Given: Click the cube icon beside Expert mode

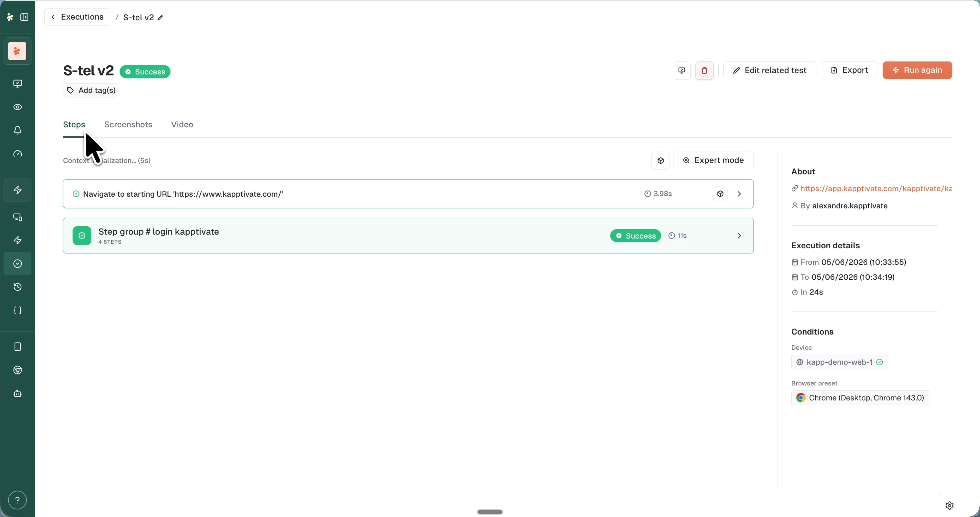Looking at the screenshot, I should pos(661,161).
